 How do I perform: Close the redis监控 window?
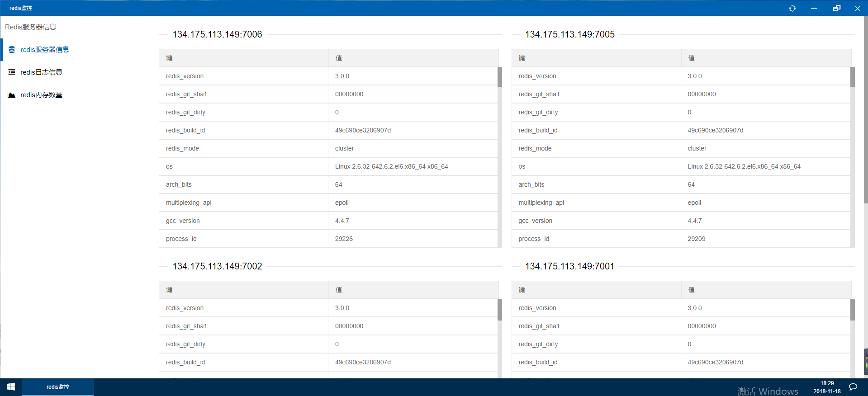857,8
